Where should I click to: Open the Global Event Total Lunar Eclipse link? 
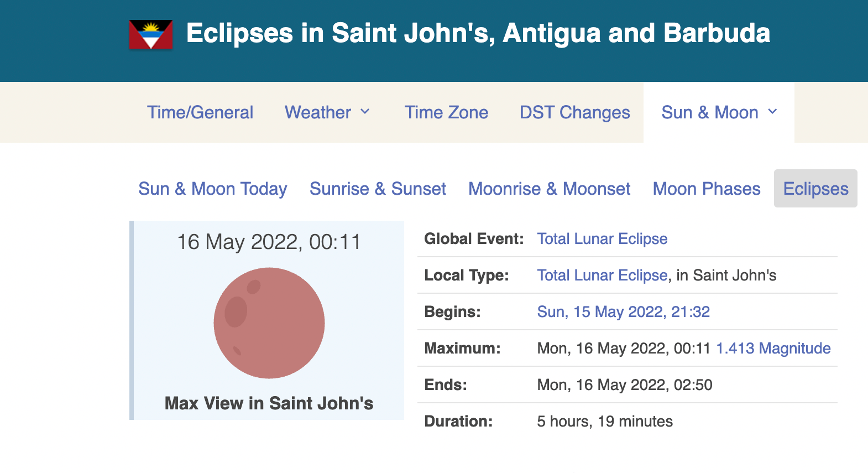(x=602, y=238)
